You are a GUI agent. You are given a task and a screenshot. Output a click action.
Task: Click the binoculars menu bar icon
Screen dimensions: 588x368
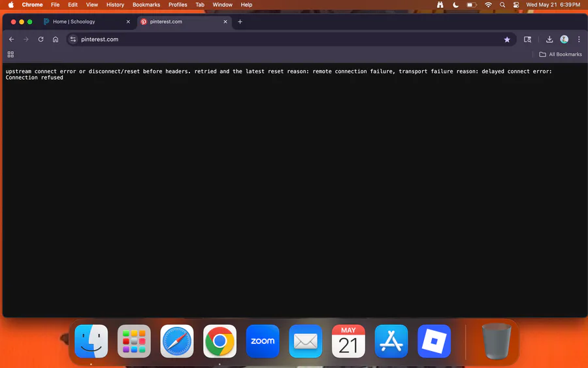point(440,5)
